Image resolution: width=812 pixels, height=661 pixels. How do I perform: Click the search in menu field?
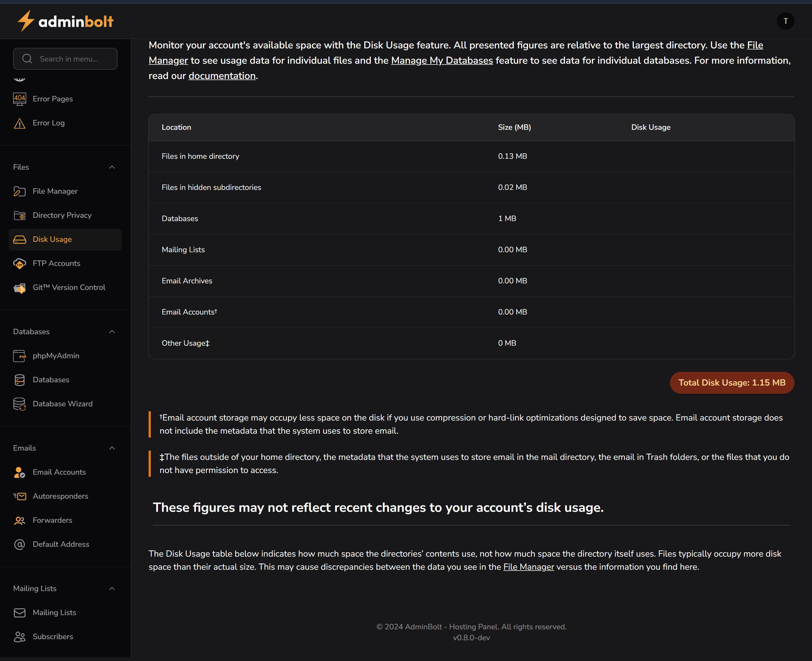(x=65, y=59)
